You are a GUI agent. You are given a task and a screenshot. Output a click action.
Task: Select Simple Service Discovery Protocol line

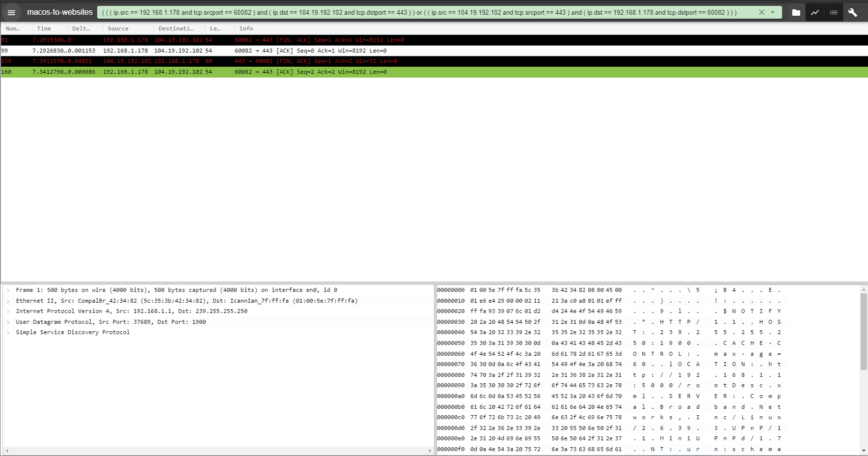tap(73, 333)
